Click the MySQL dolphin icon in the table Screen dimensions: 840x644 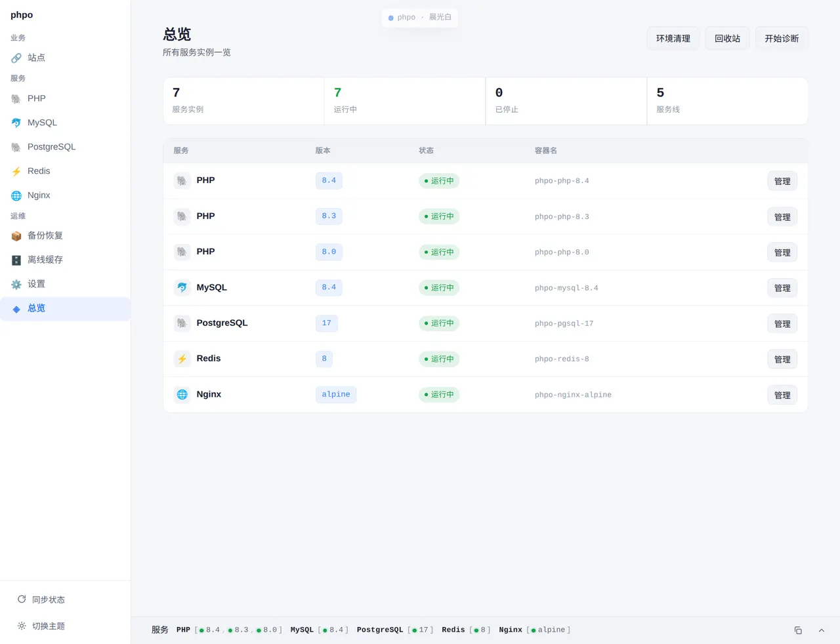click(x=182, y=287)
